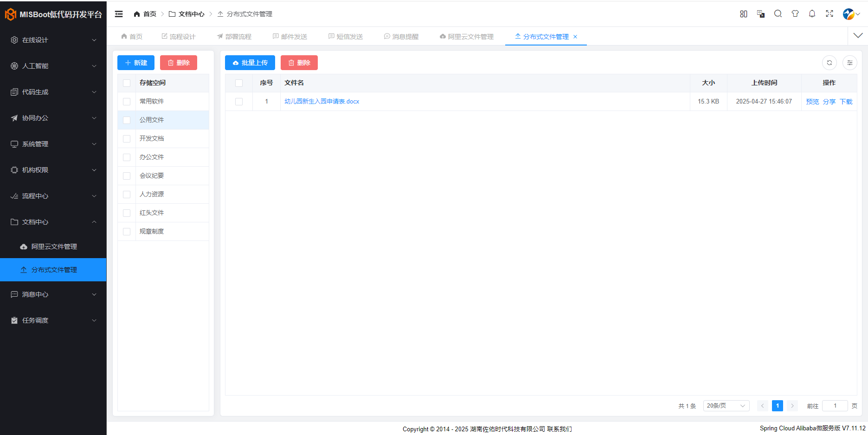Click the home icon in breadcrumb
Viewport: 868px width, 435px height.
(137, 14)
